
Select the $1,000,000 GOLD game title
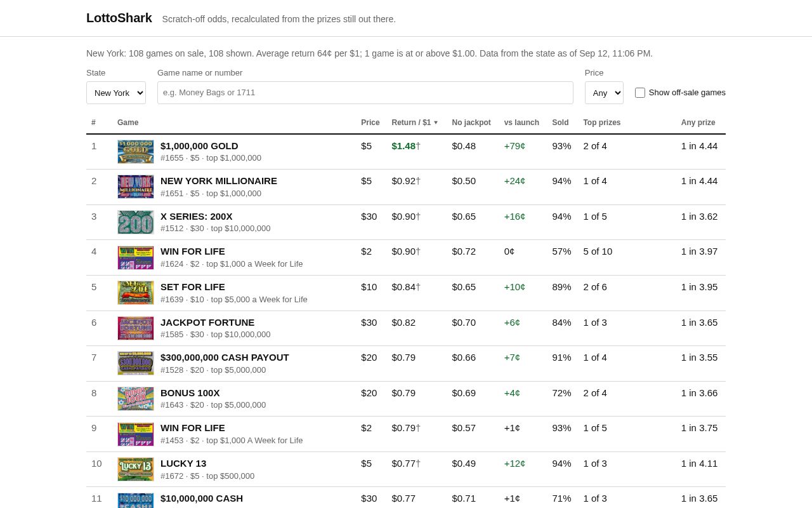[x=199, y=146]
